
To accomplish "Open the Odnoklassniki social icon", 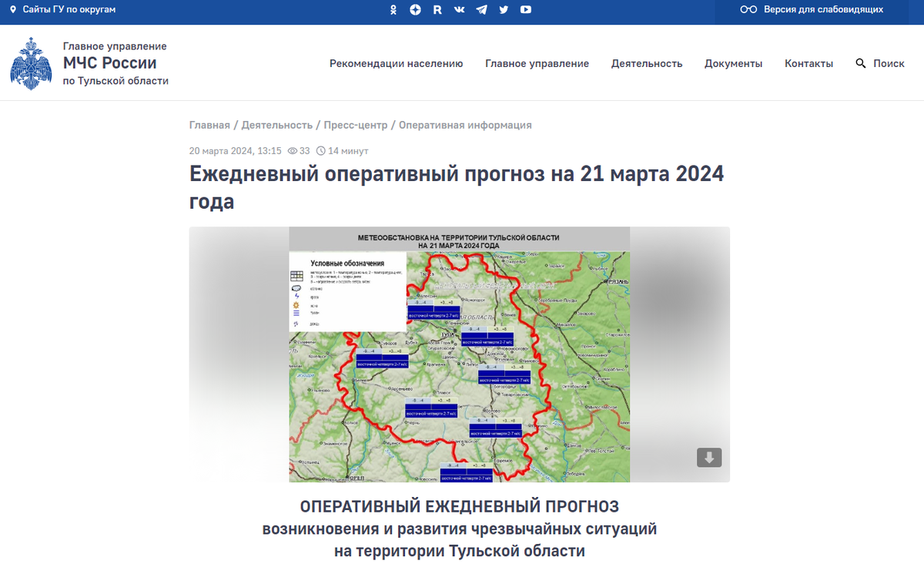I will point(393,10).
